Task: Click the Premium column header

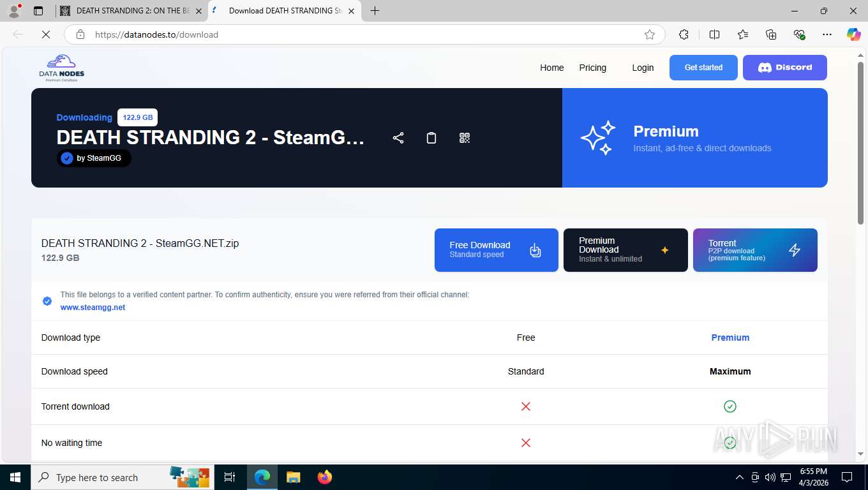Action: pyautogui.click(x=730, y=338)
